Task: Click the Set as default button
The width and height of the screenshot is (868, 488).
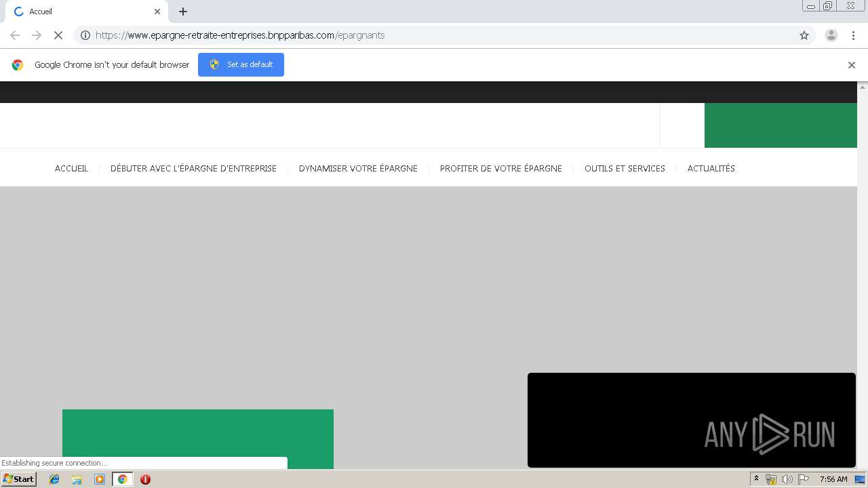Action: click(x=241, y=64)
